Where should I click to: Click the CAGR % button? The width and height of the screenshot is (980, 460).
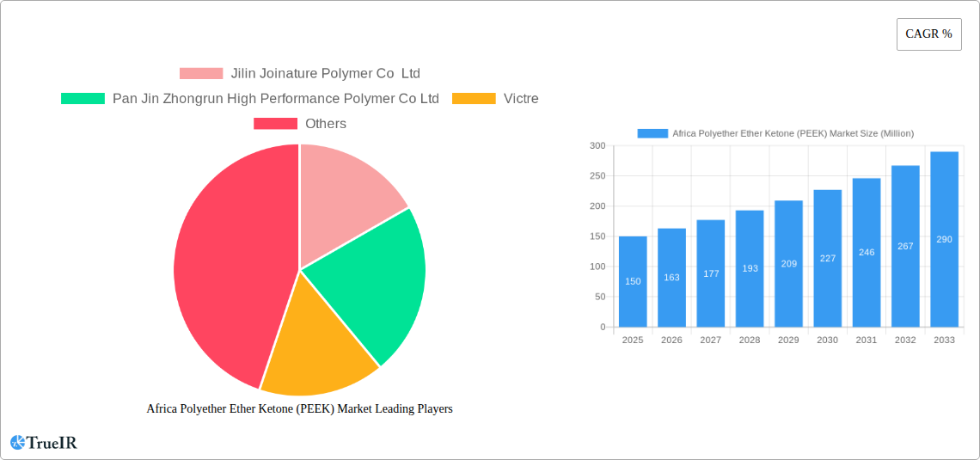(x=928, y=34)
